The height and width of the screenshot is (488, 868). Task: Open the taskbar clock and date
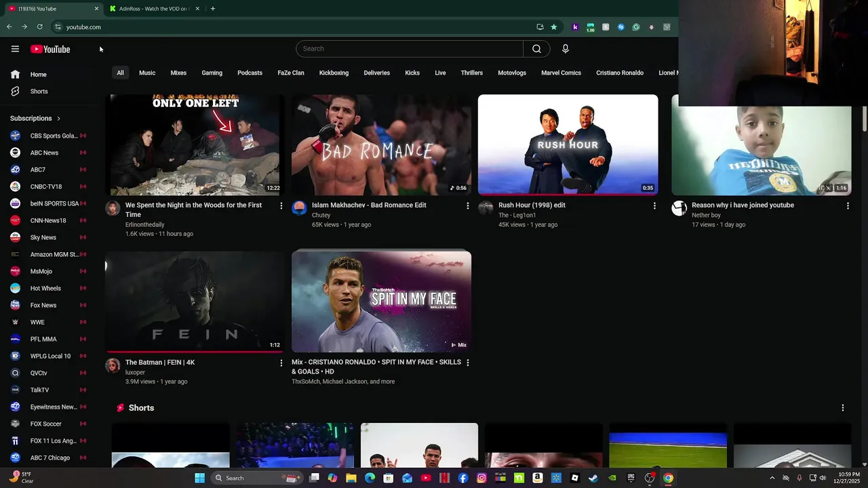point(848,478)
